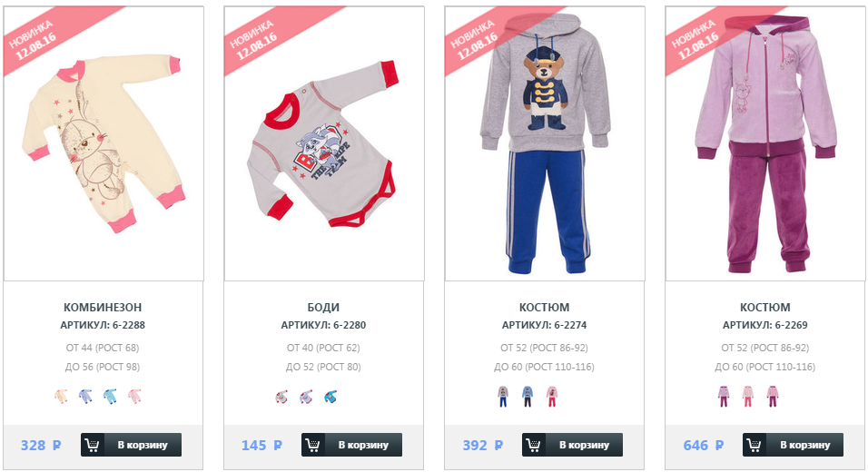
Task: Open the Костюм link with артикул 6-2274
Action: 544,307
